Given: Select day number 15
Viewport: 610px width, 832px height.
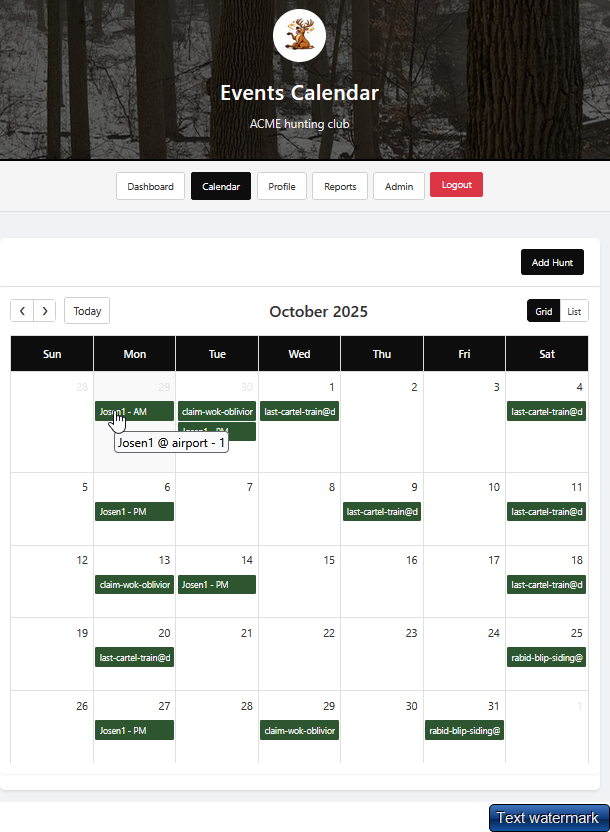Looking at the screenshot, I should 329,560.
